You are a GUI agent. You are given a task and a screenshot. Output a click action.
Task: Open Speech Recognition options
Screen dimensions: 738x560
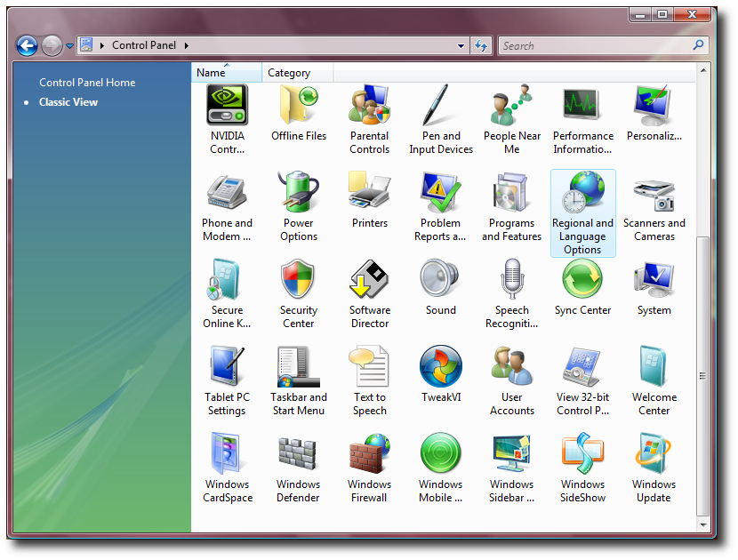point(512,293)
